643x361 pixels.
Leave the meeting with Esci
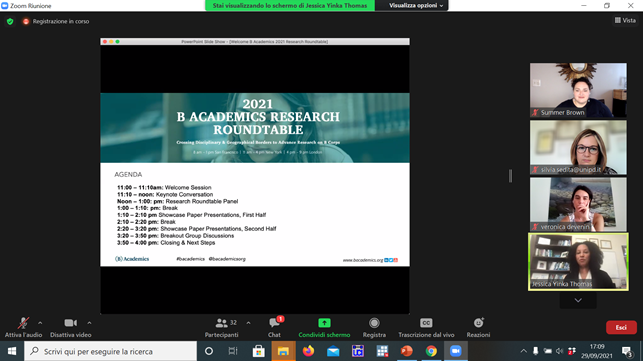click(x=621, y=327)
